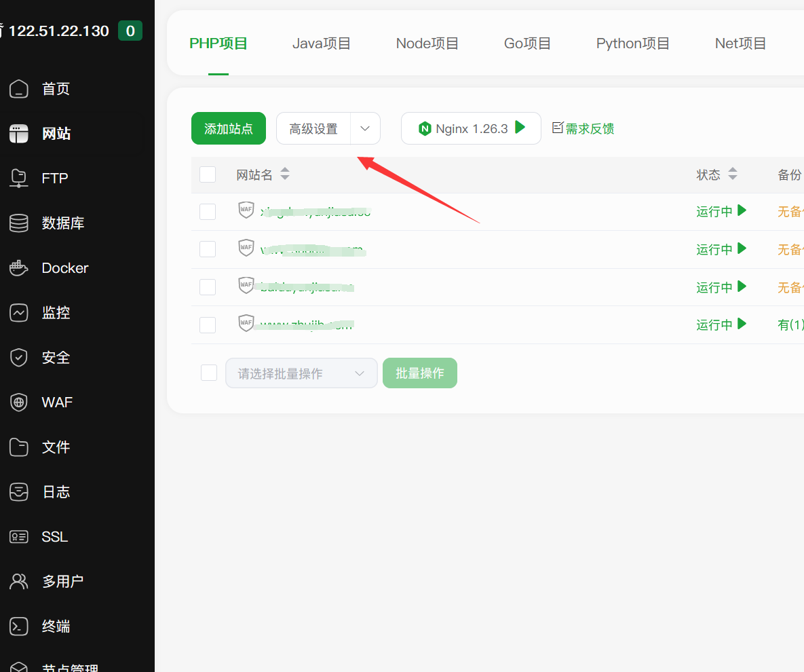This screenshot has width=804, height=672.
Task: Click 运行中 status in third row
Action: (714, 287)
